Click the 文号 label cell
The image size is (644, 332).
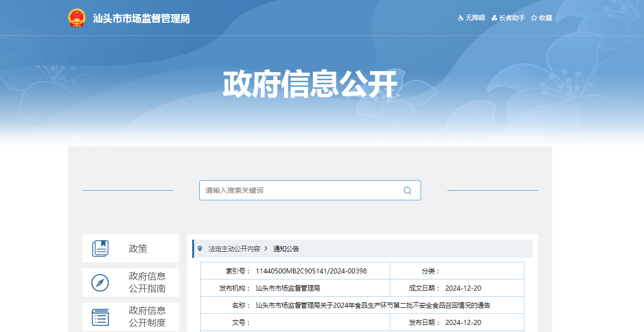[241, 322]
